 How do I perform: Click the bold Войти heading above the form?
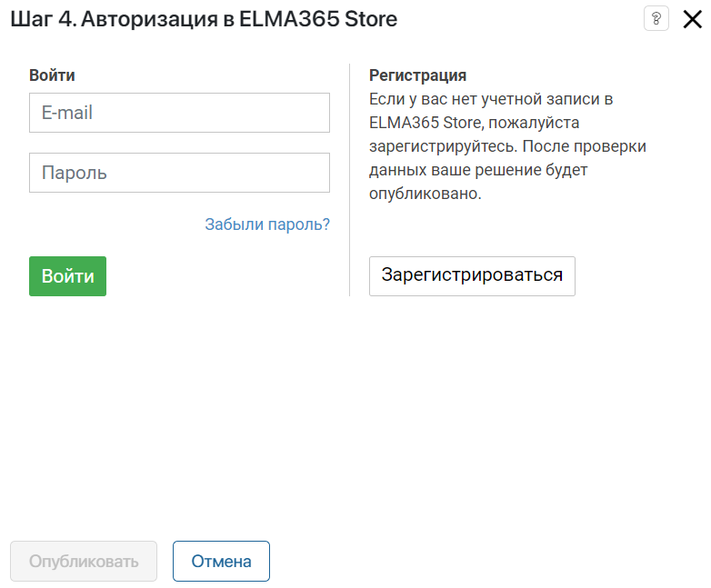(52, 75)
